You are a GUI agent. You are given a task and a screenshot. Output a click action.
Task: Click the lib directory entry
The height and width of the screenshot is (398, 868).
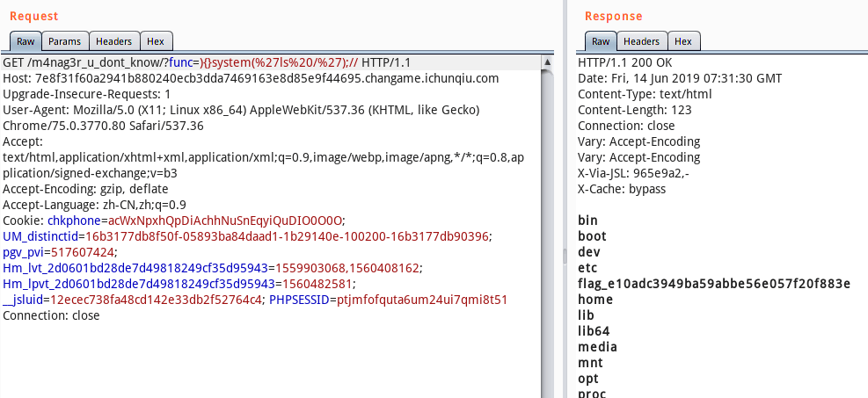point(587,315)
